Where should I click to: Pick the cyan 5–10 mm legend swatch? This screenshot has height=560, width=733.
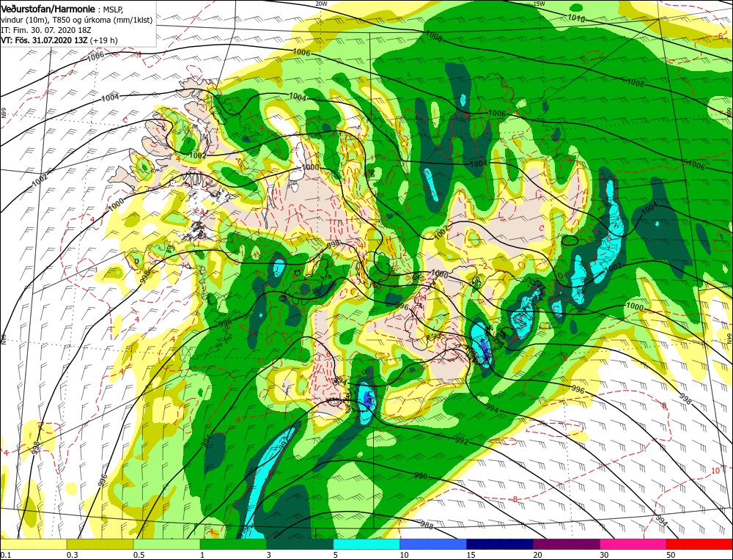coord(366,544)
